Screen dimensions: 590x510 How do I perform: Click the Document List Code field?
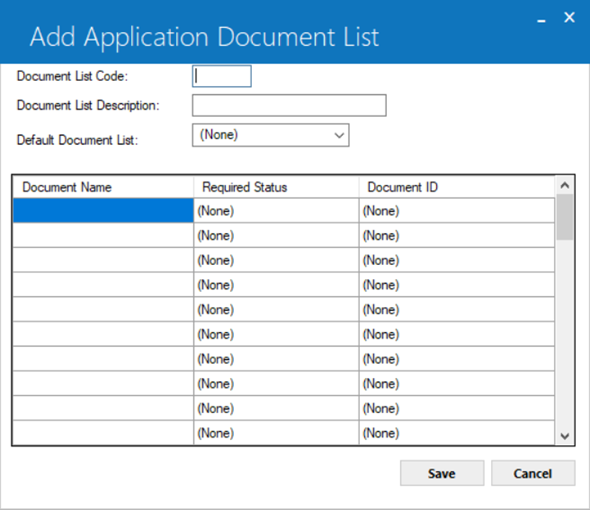[x=222, y=76]
